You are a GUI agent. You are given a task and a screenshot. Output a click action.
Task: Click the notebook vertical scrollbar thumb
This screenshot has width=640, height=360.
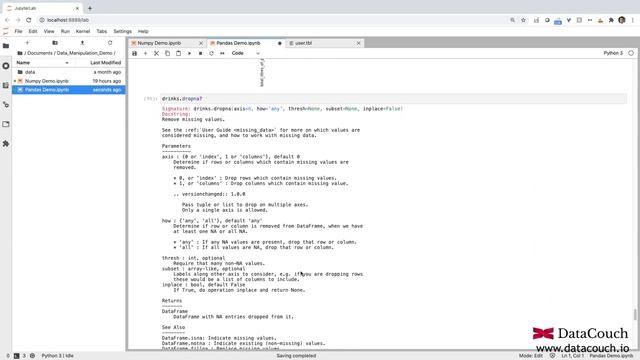(x=635, y=315)
